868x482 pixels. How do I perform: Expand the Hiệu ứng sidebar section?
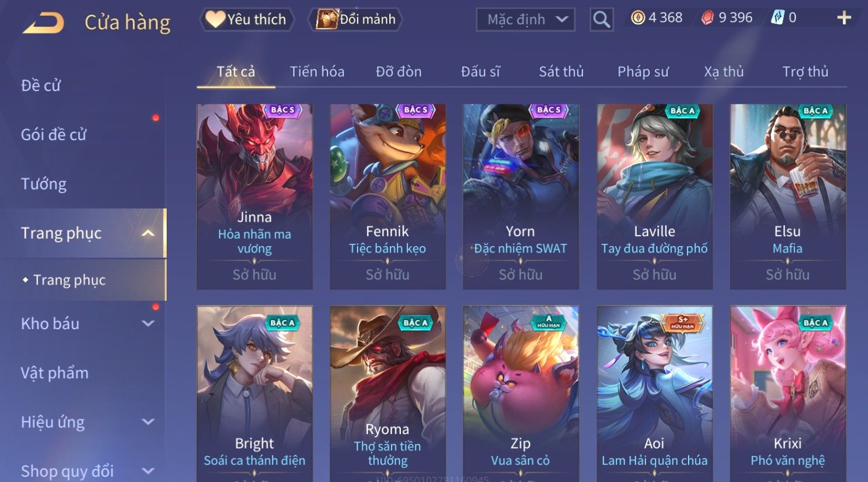point(148,421)
